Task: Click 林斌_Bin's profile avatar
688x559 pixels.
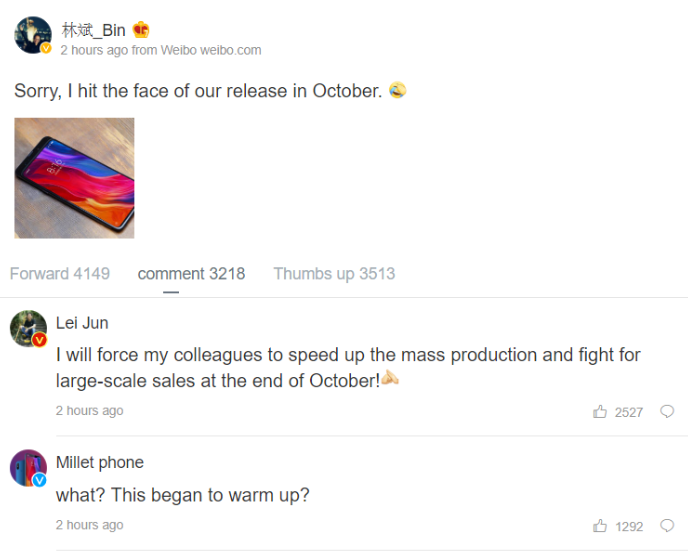Action: [32, 35]
